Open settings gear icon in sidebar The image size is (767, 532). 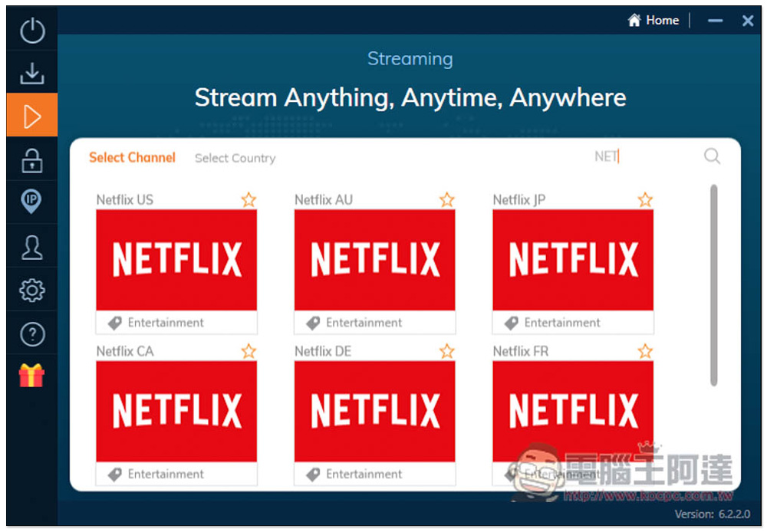(x=32, y=291)
